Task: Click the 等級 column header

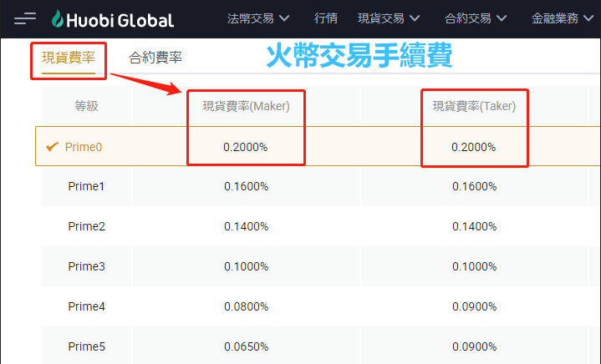Action: pos(86,106)
